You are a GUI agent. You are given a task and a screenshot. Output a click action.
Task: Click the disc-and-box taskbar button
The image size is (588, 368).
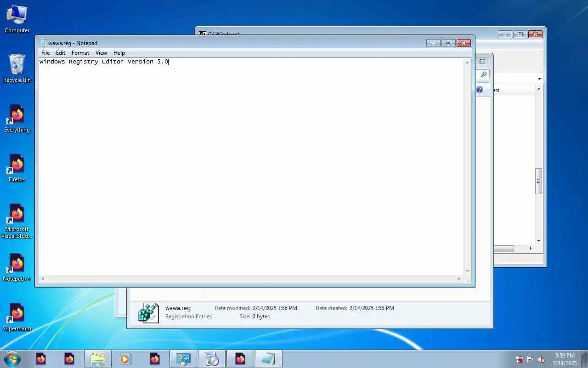[212, 359]
